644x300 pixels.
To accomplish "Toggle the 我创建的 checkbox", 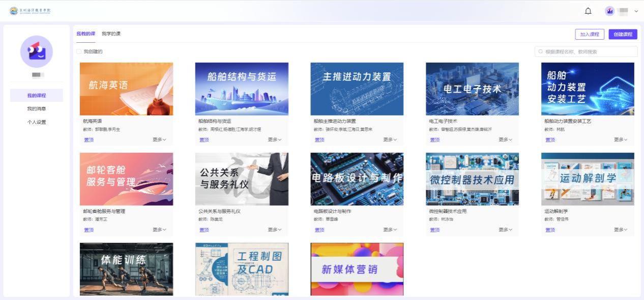I will pyautogui.click(x=79, y=51).
